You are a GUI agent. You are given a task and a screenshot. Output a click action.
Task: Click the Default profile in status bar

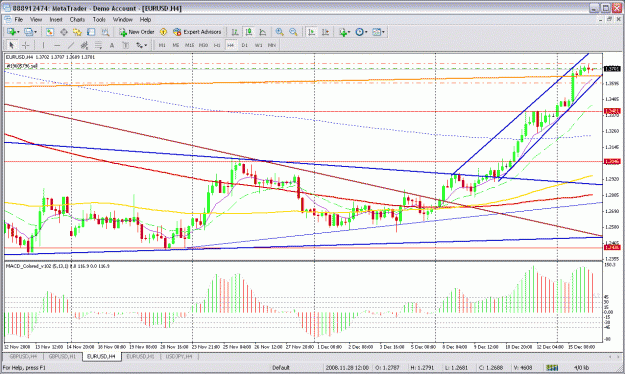tap(281, 368)
